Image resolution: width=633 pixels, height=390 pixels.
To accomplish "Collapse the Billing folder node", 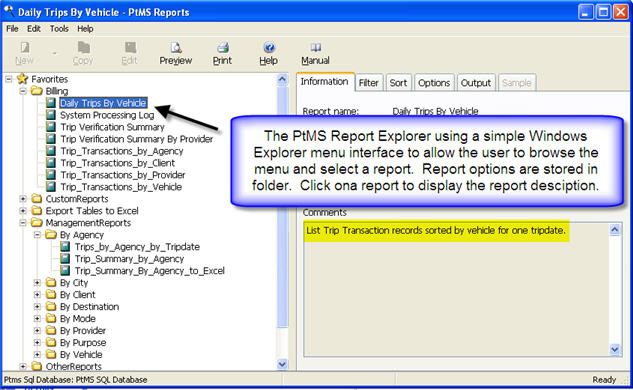I will tap(23, 91).
